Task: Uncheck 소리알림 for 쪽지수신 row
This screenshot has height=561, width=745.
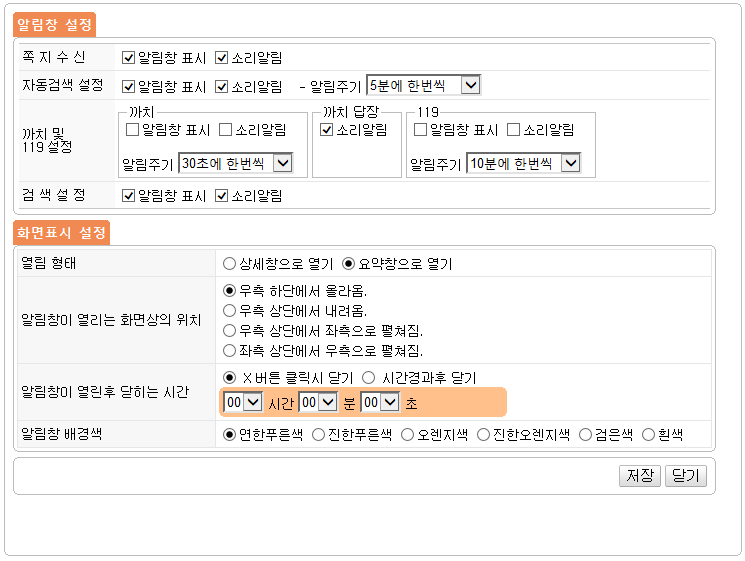Action: click(x=222, y=58)
